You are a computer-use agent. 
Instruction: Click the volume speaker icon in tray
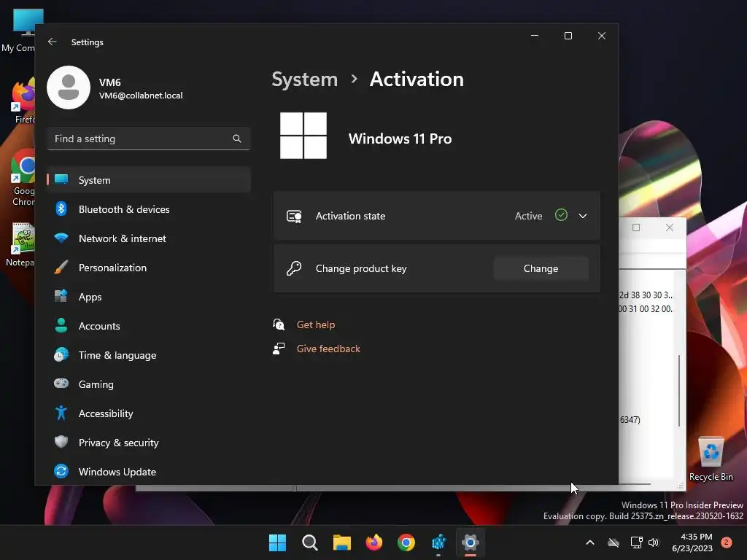tap(653, 542)
